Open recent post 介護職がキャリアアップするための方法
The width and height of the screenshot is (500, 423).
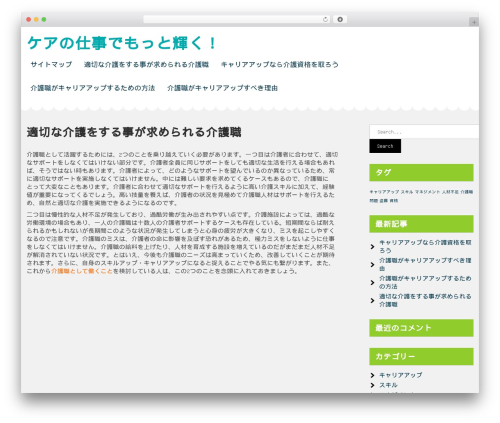(x=425, y=282)
